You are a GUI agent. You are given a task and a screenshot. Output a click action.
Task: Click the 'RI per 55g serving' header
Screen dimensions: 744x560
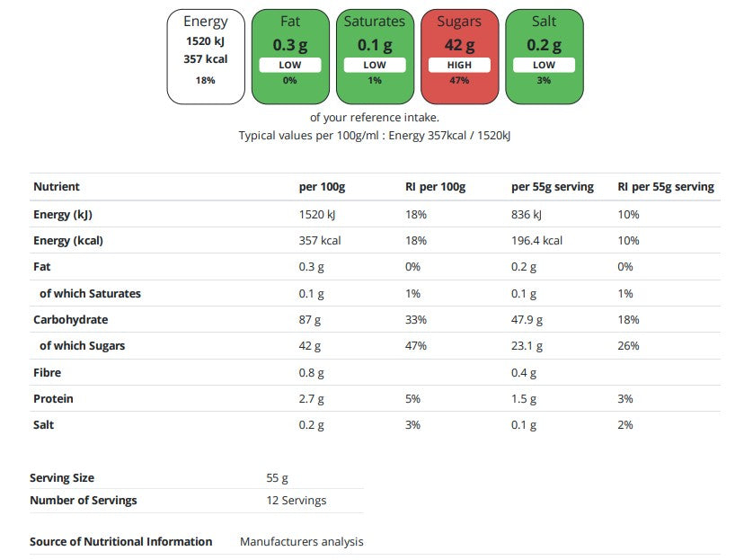tap(666, 187)
